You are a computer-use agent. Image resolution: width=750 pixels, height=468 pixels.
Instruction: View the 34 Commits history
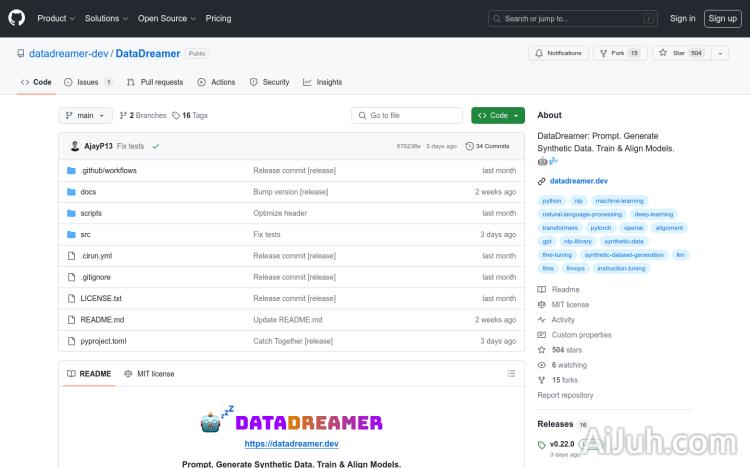[487, 146]
